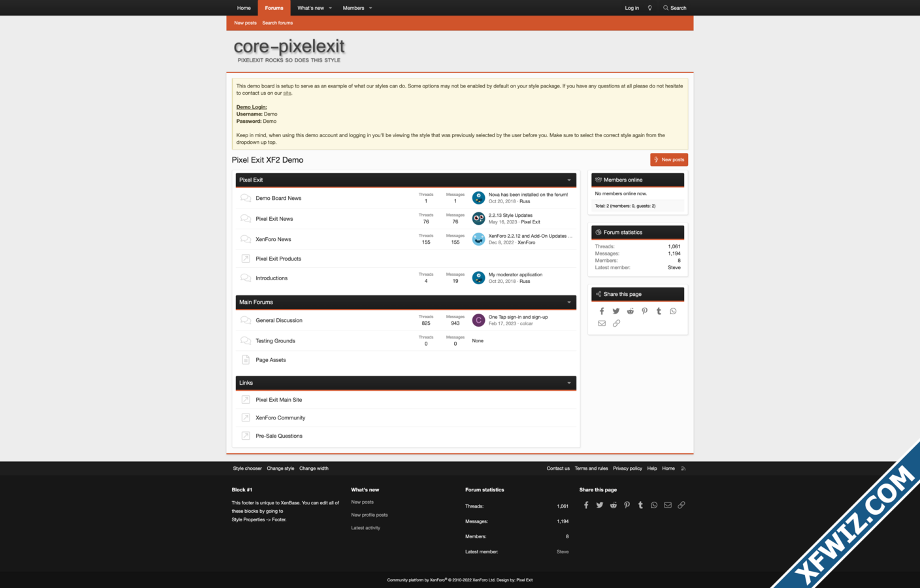Viewport: 920px width, 588px height.
Task: Click the Link icon in footer share block
Action: point(682,505)
